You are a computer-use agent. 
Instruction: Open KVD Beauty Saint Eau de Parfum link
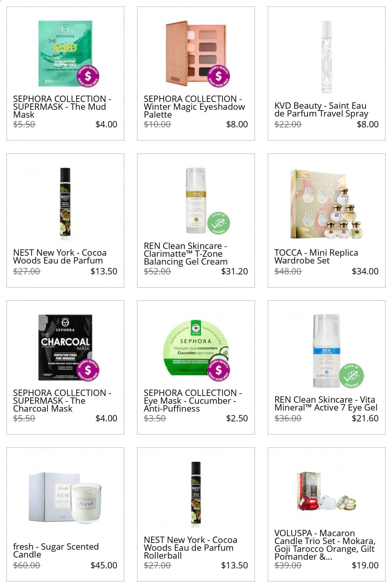(x=321, y=110)
